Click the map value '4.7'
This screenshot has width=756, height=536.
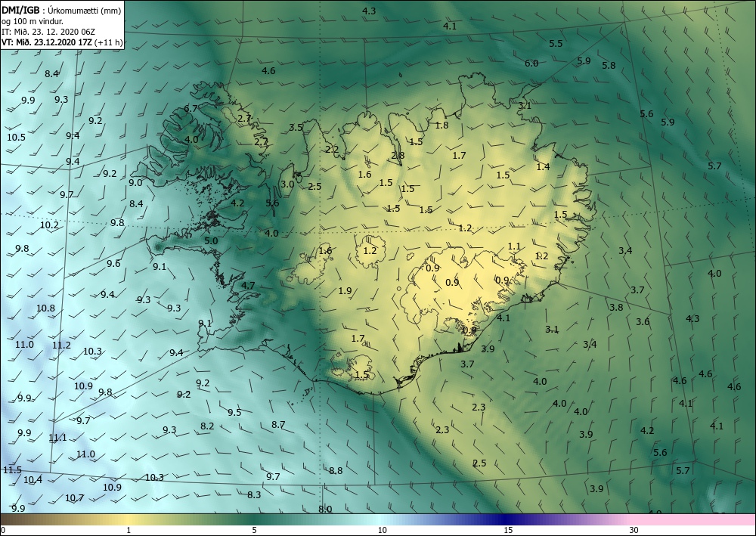pyautogui.click(x=248, y=285)
